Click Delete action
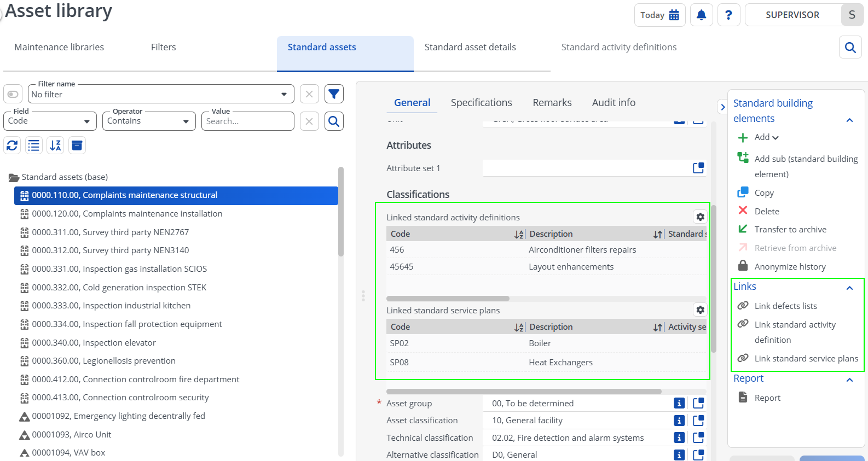 (759, 211)
